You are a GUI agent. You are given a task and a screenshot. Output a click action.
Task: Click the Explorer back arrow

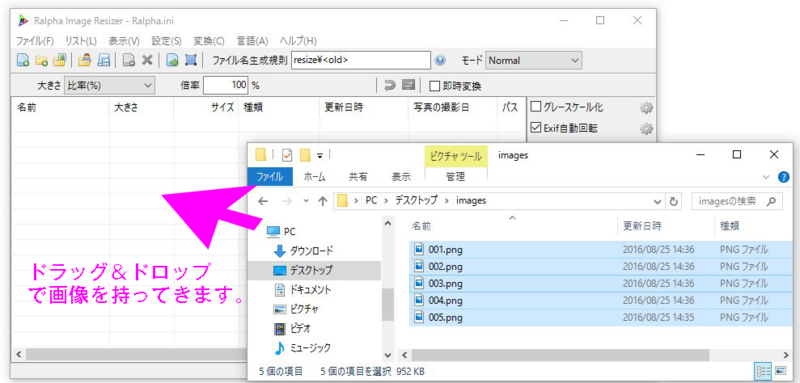click(263, 201)
